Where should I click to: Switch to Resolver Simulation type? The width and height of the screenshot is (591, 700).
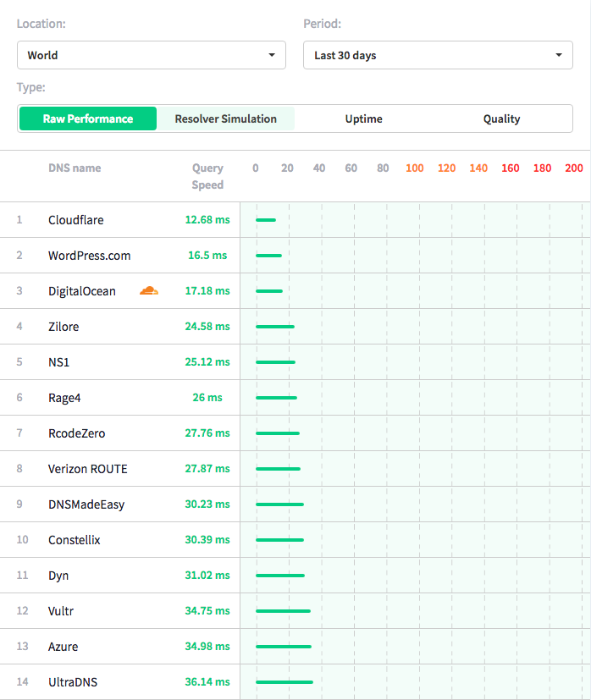[225, 119]
